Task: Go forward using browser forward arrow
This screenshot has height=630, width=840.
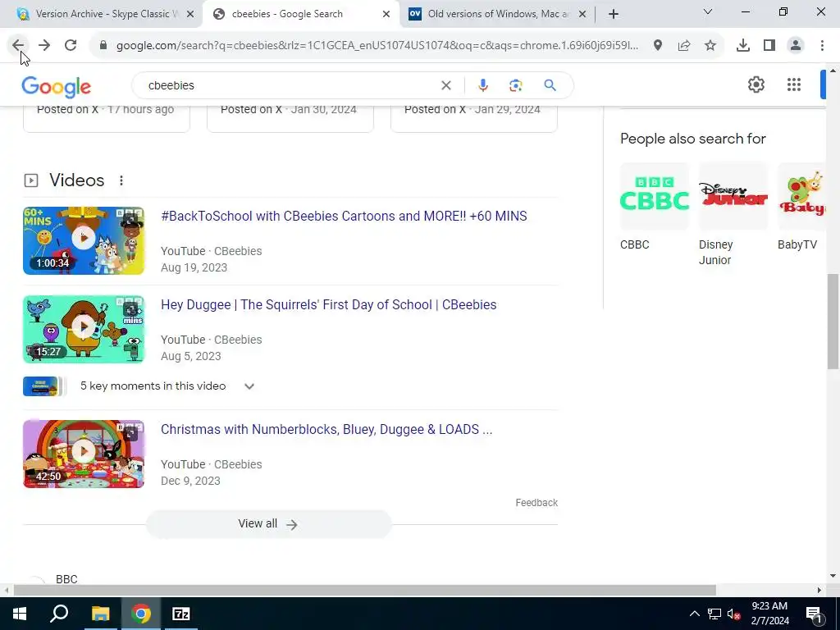Action: click(x=44, y=46)
